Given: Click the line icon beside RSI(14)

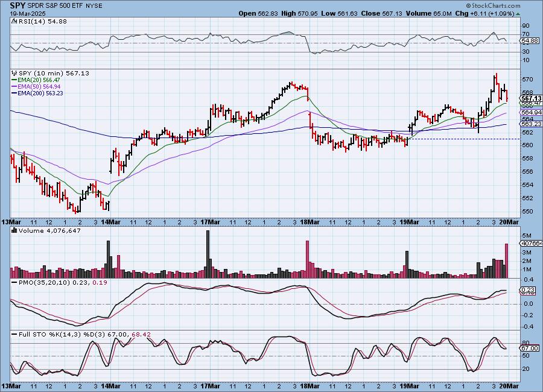Looking at the screenshot, I should pos(14,21).
